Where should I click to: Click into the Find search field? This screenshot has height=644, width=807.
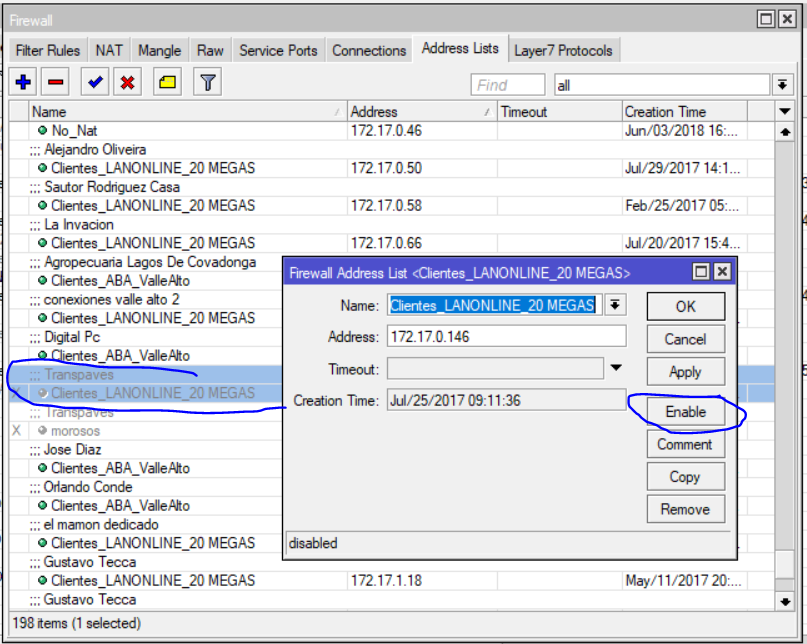click(507, 85)
